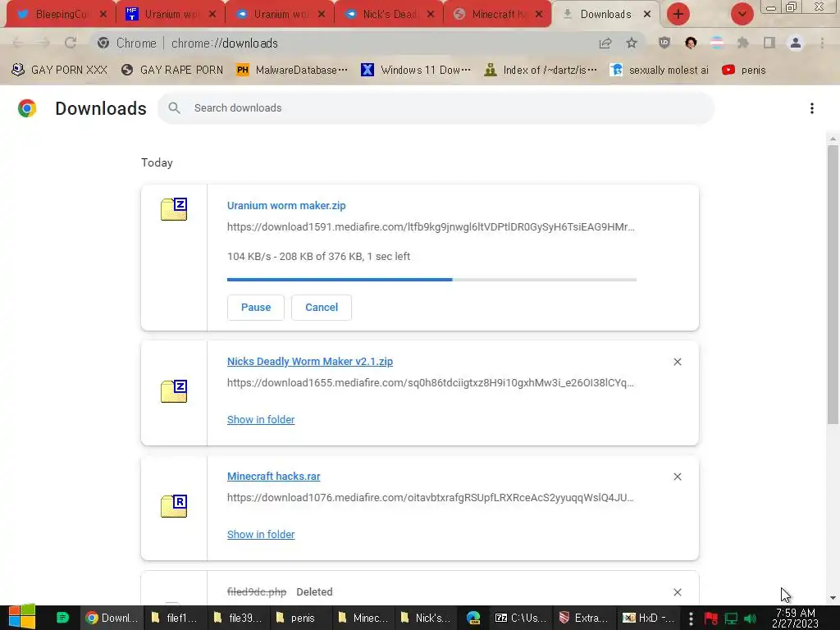Viewport: 840px width, 630px height.
Task: Open the Index of /~dartz bookmark
Action: (x=541, y=71)
